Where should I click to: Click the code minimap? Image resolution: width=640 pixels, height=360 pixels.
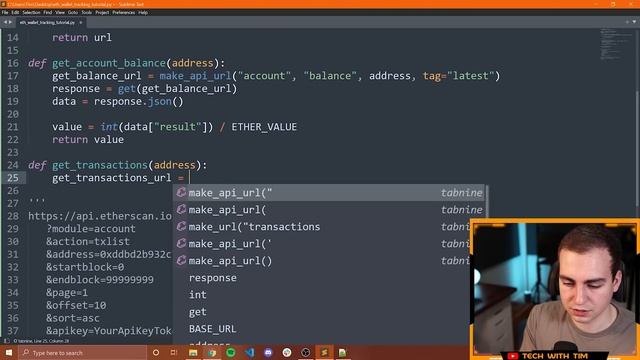(x=616, y=44)
